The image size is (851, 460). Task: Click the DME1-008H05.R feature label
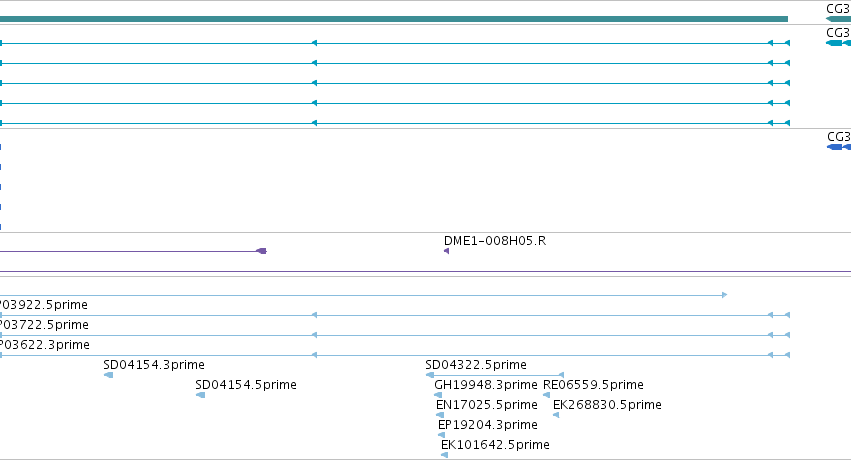pyautogui.click(x=494, y=241)
